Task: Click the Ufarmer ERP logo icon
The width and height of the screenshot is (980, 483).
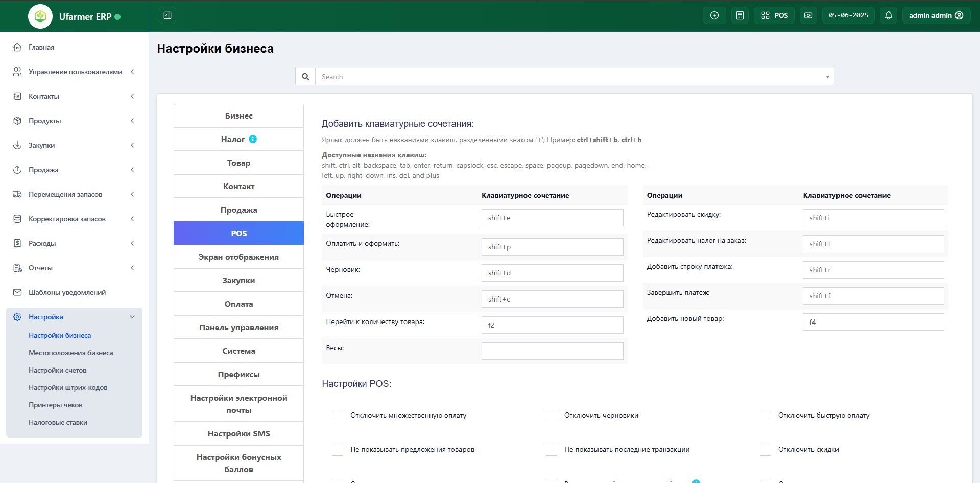Action: point(40,16)
